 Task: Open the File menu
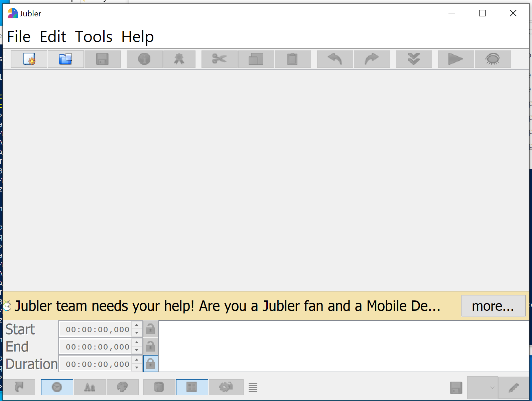pyautogui.click(x=19, y=36)
